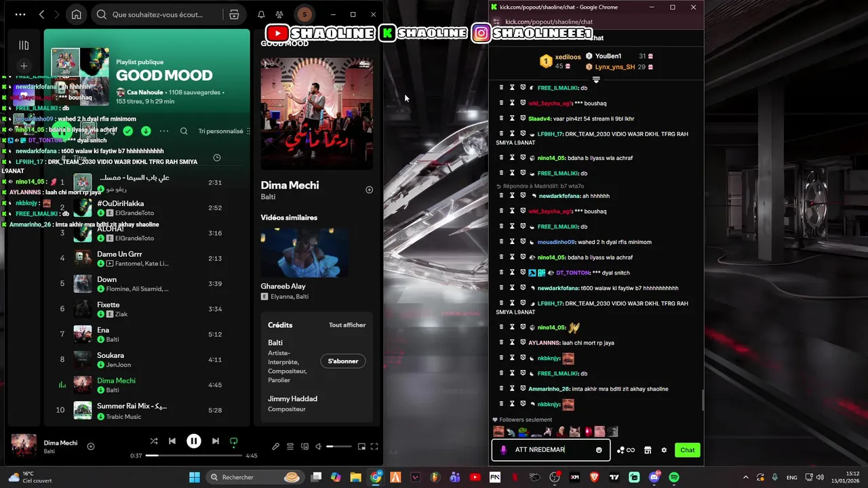Open Kick channel points icon
Screen dimensions: 868x488
coord(625,450)
